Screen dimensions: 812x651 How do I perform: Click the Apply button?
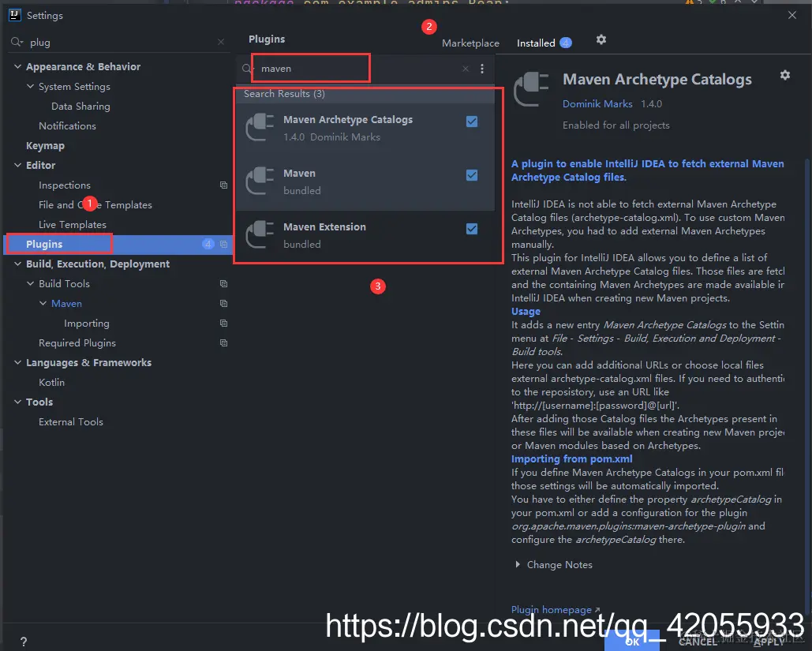point(769,642)
